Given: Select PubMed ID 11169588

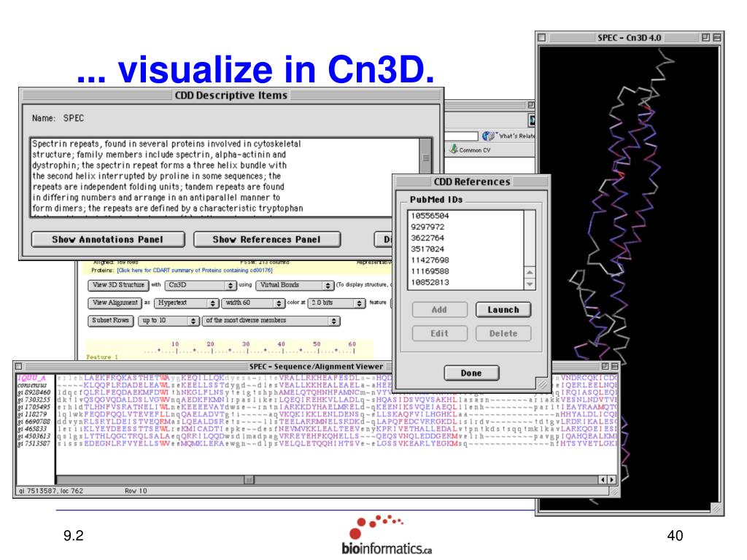Looking at the screenshot, I should pyautogui.click(x=430, y=271).
